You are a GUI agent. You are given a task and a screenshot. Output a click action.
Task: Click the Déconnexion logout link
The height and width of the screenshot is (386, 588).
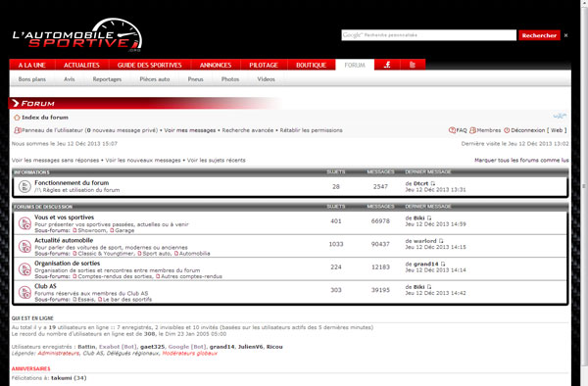[x=527, y=130]
